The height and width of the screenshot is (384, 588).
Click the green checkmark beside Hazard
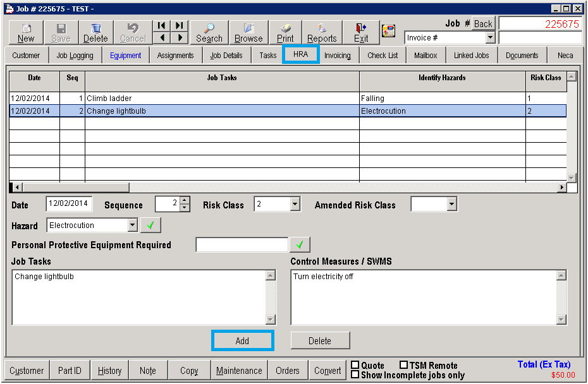(x=150, y=225)
